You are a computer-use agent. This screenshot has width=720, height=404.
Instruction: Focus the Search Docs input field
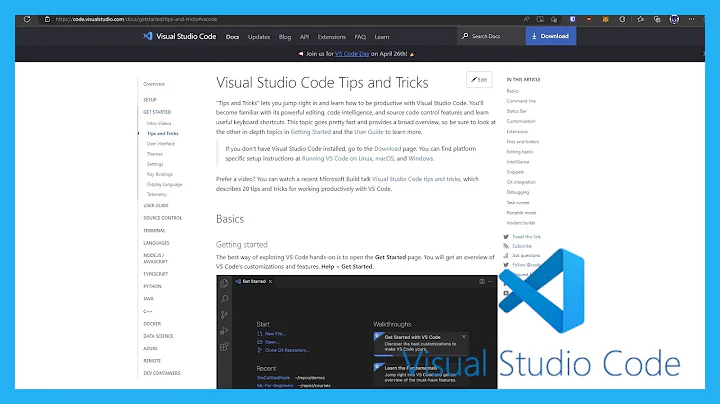tap(492, 36)
